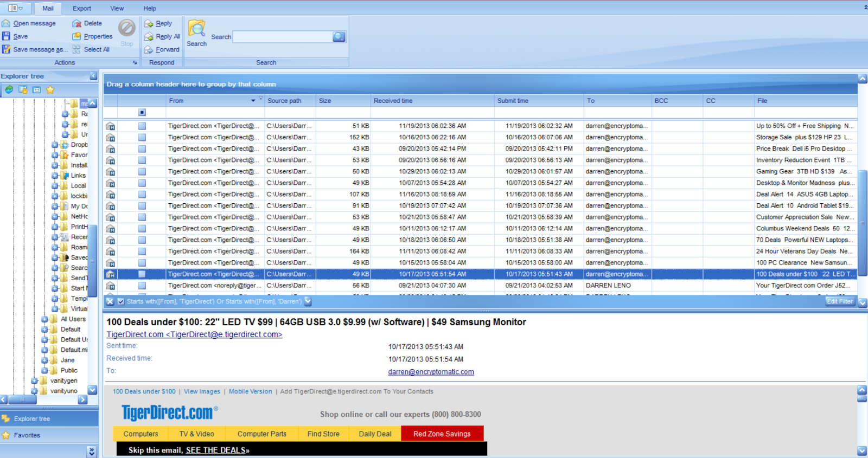This screenshot has height=458, width=868.
Task: Click the message icon of the 152 KB email row
Action: (110, 138)
